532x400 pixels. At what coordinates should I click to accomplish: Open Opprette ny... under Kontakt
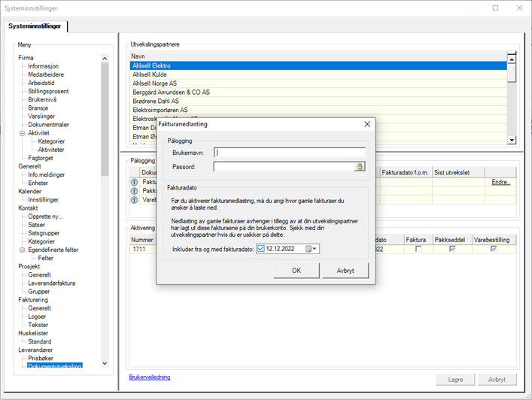45,217
